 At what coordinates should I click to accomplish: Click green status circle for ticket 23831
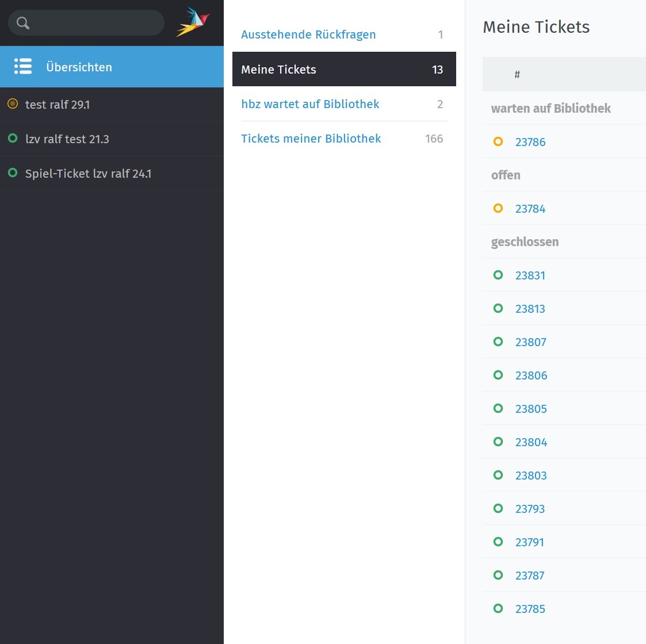coord(498,275)
